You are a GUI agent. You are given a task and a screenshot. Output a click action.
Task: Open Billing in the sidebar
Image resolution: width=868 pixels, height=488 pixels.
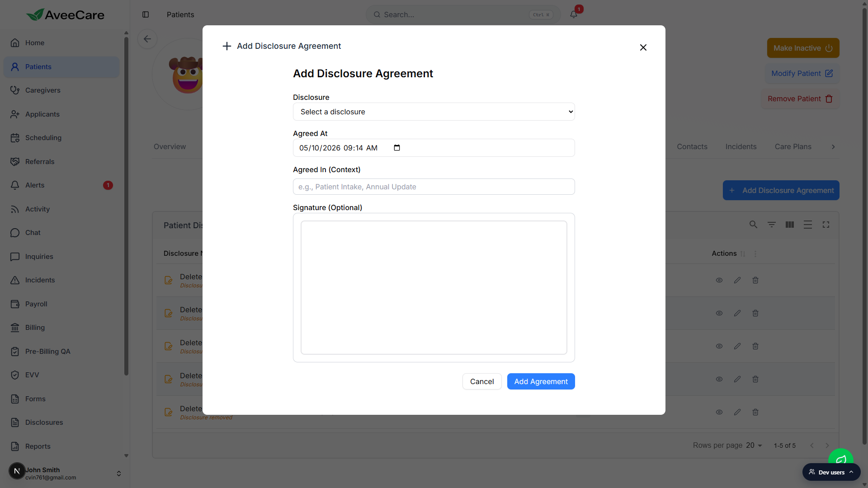coord(61,328)
